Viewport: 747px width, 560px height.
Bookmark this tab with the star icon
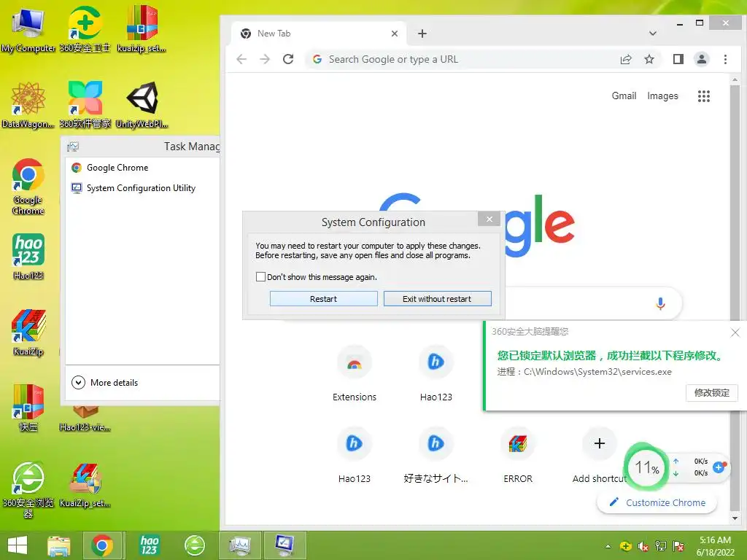tap(649, 59)
